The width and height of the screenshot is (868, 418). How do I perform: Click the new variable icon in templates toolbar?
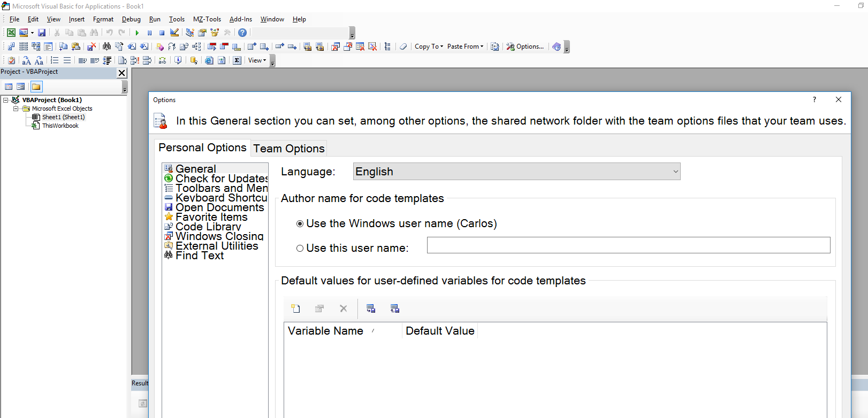click(295, 308)
